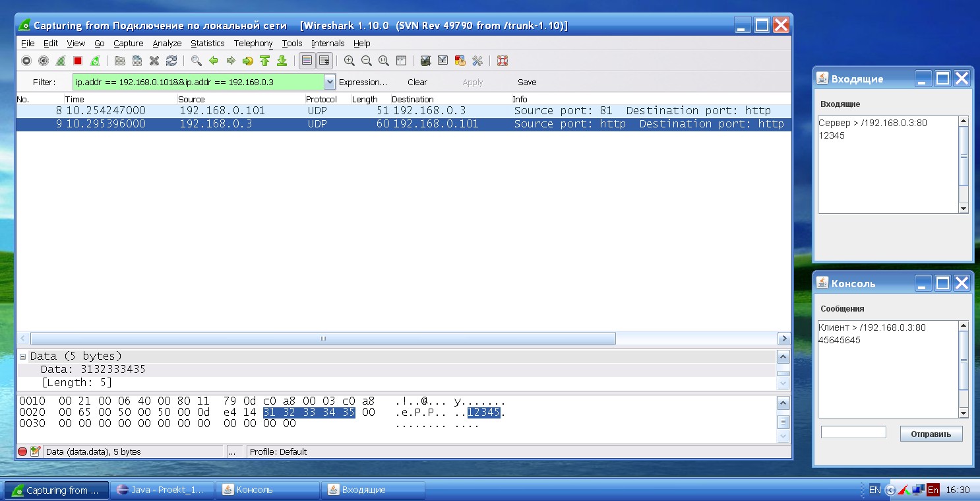Click the packet list horizontal scrollbar
Viewport: 980px width, 501px height.
coord(323,339)
